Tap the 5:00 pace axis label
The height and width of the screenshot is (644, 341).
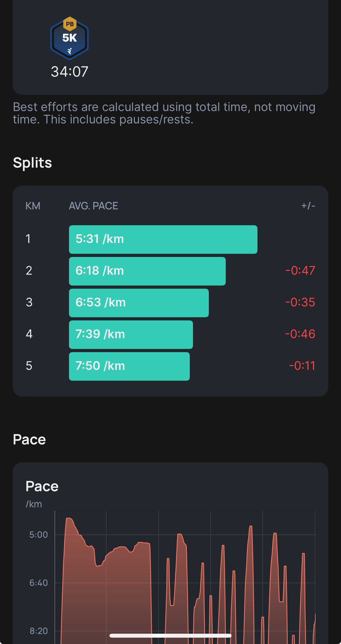point(39,535)
